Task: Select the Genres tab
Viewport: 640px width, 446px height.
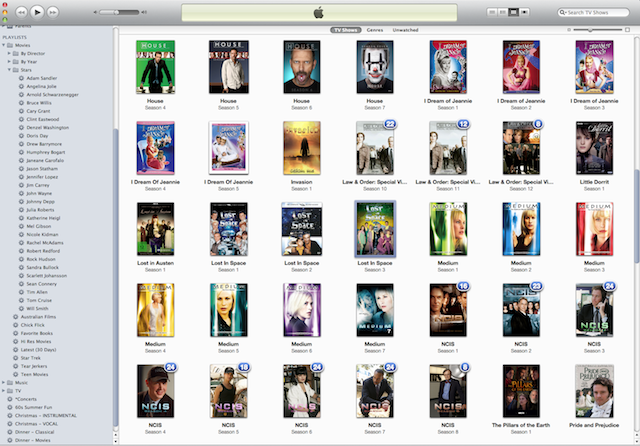Action: pyautogui.click(x=375, y=30)
